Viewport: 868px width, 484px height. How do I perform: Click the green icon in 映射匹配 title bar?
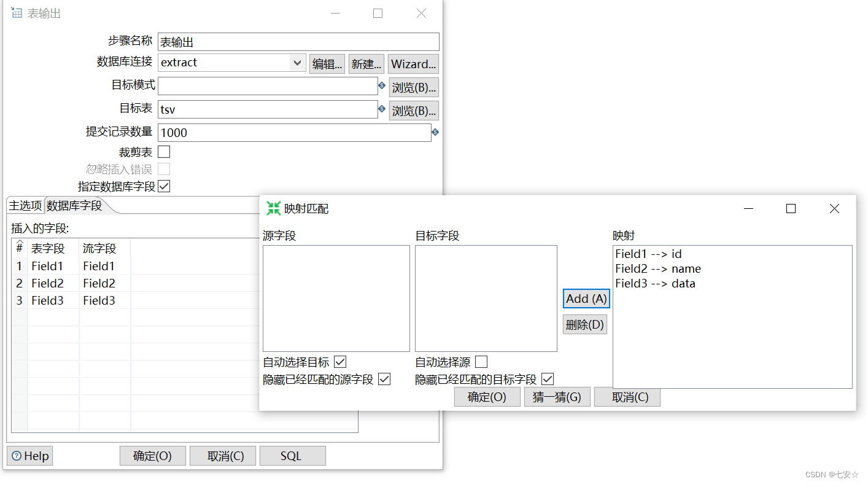pyautogui.click(x=273, y=208)
